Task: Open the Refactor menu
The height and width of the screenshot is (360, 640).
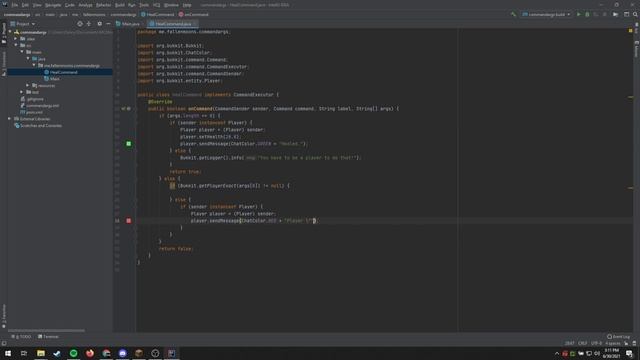Action: [103, 5]
